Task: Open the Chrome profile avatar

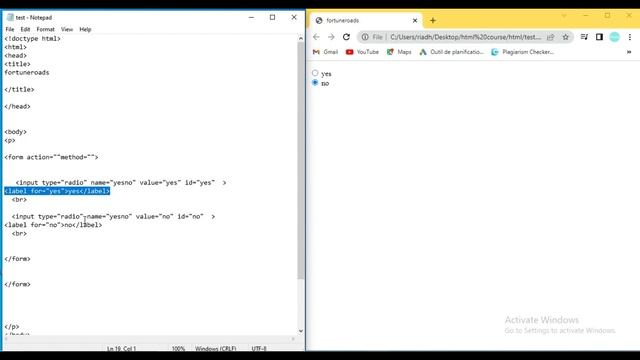Action: 614,37
